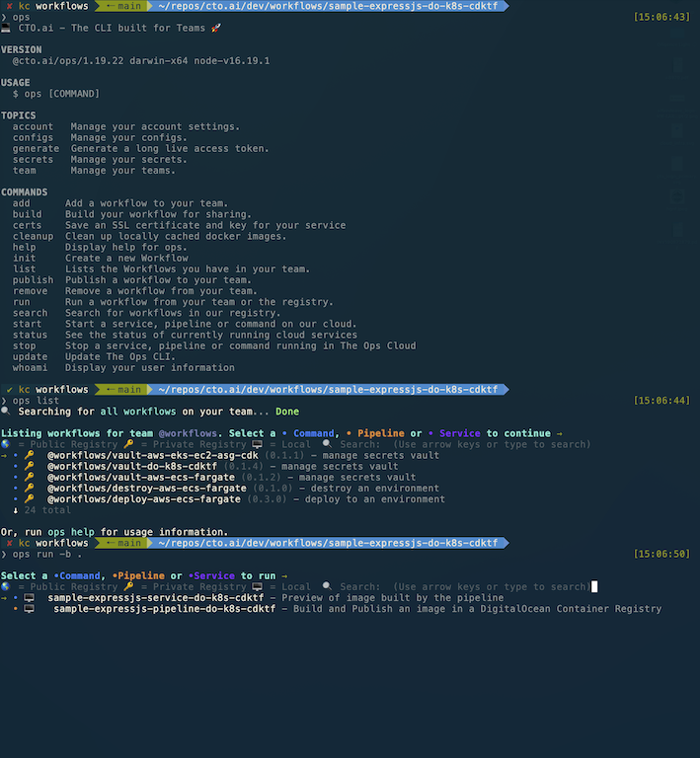700x758 pixels.
Task: Click key icon beside vault-do-k8s-cdktf
Action: point(30,466)
